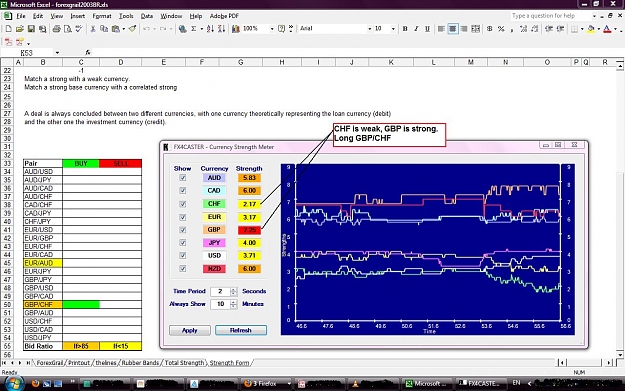Click the green BUY header cell
Image resolution: width=625 pixels, height=391 pixels.
coord(81,163)
